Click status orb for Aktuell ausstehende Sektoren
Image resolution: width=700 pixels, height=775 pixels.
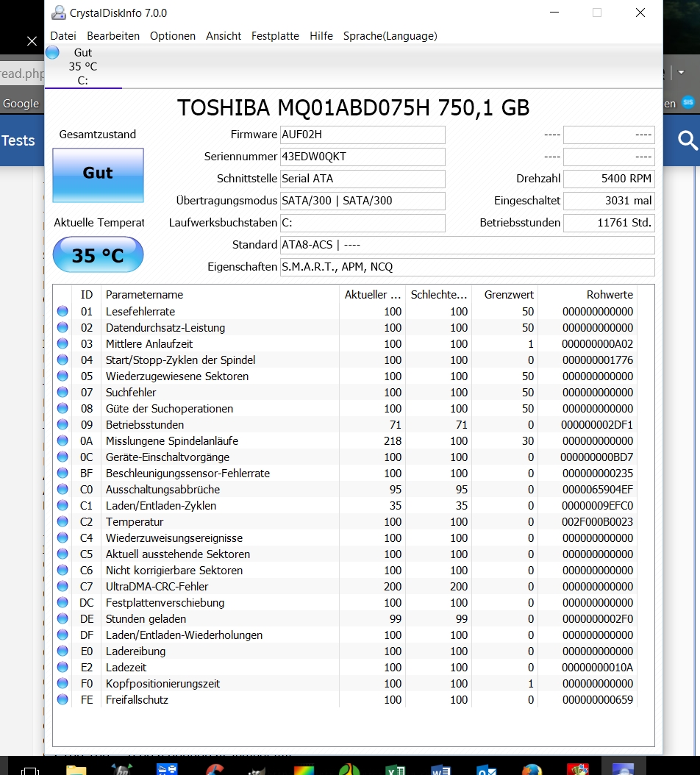63,554
